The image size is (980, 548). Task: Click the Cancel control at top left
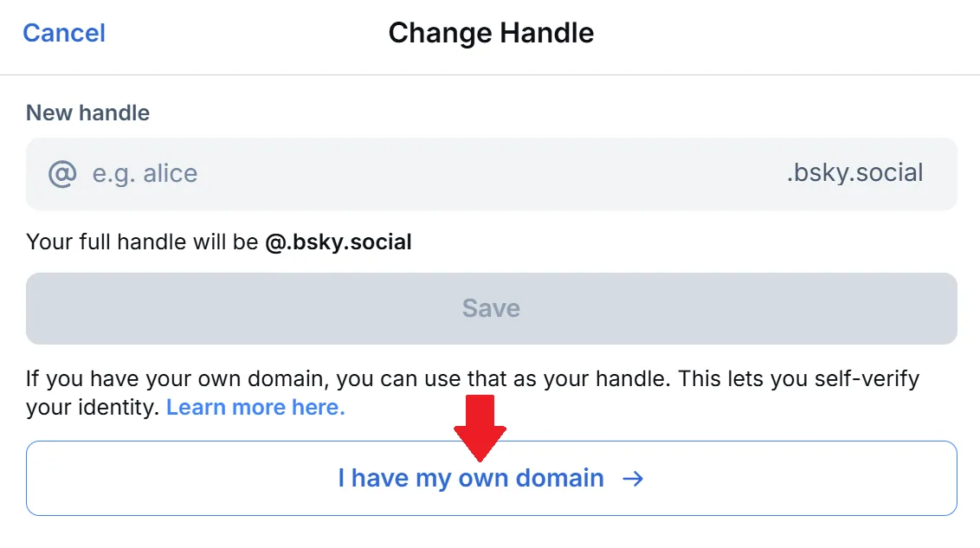(63, 32)
